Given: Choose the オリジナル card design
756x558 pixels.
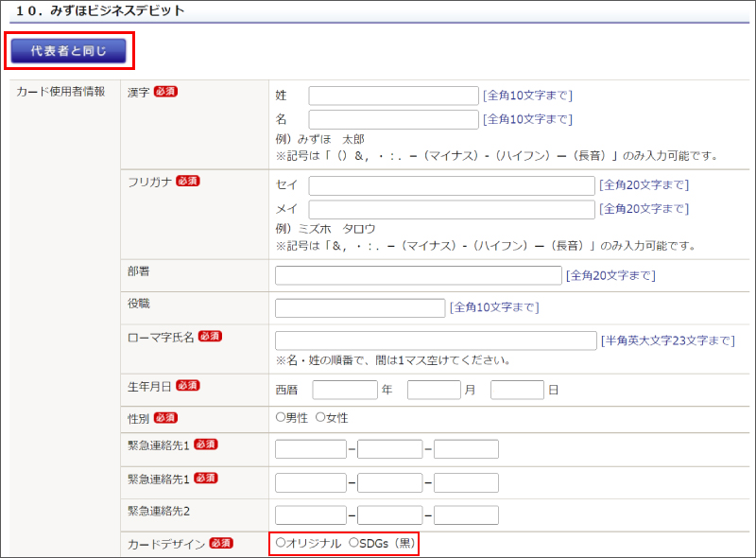Looking at the screenshot, I should tap(281, 543).
